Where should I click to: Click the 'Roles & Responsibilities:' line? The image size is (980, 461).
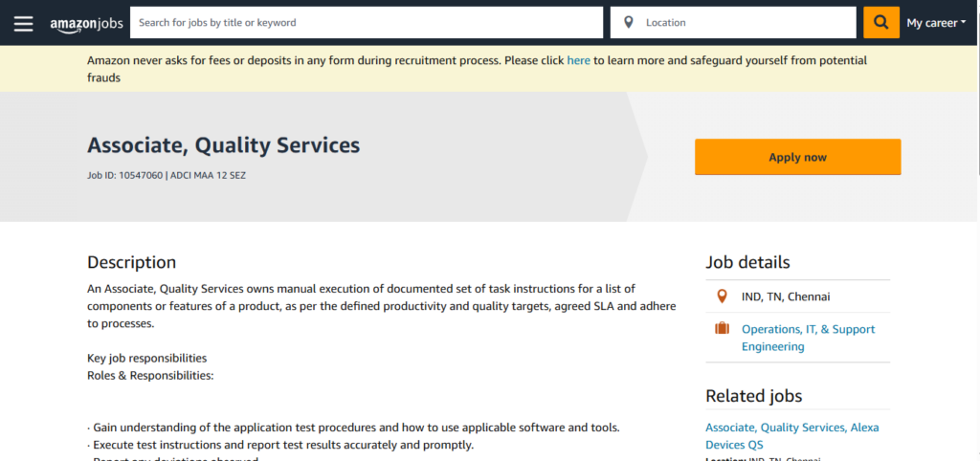150,376
